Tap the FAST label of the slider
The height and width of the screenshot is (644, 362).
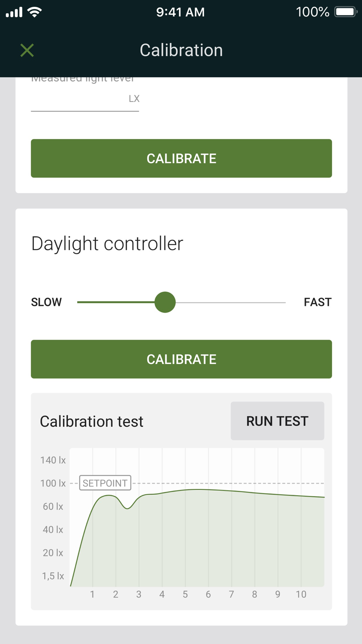[317, 302]
